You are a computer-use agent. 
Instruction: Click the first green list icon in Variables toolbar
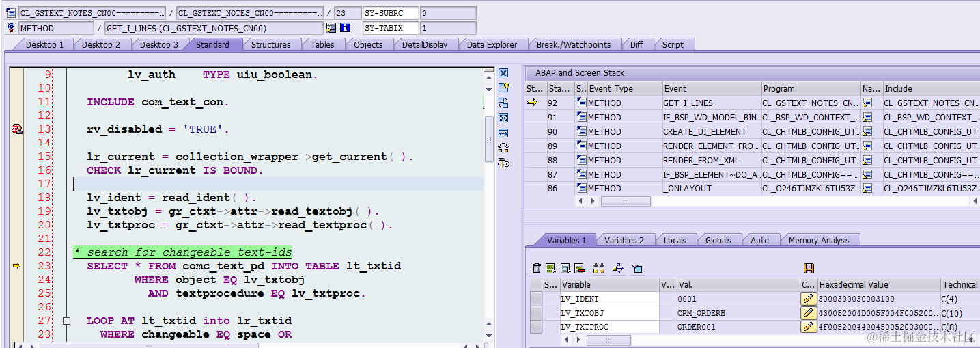(550, 268)
